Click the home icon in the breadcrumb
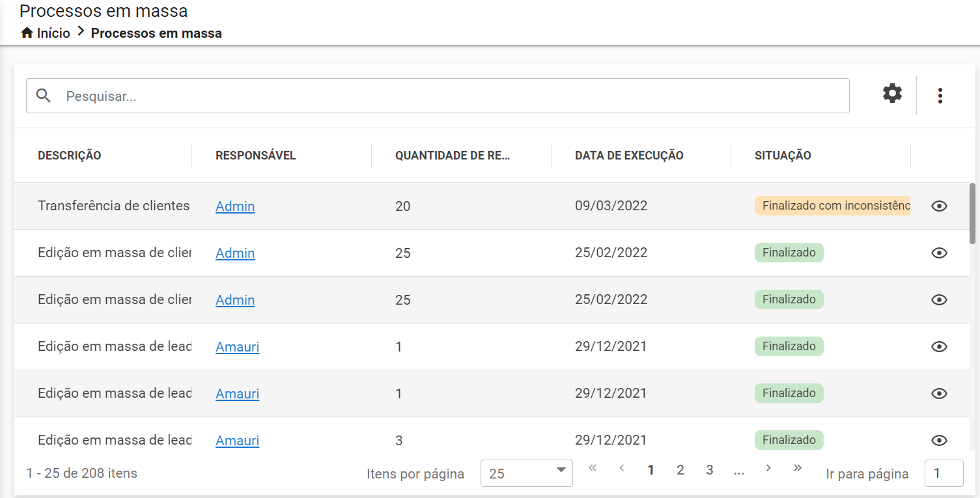Viewport: 980px width, 498px height. click(x=27, y=33)
